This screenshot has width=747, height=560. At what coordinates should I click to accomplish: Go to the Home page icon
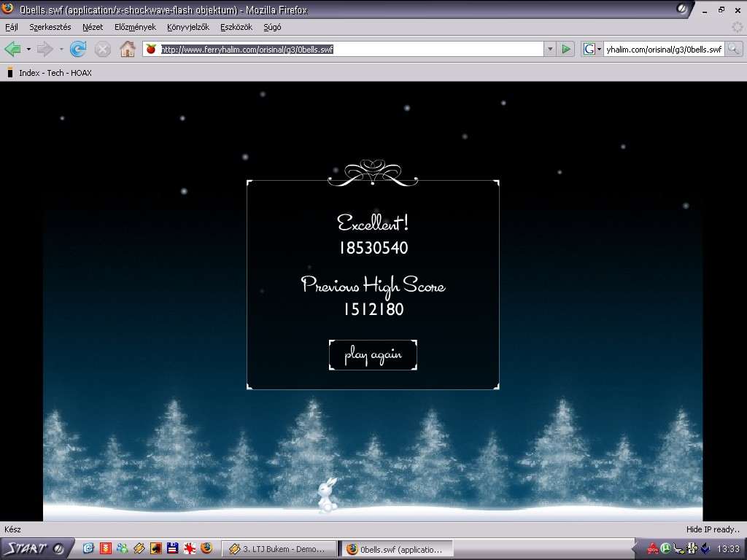127,49
